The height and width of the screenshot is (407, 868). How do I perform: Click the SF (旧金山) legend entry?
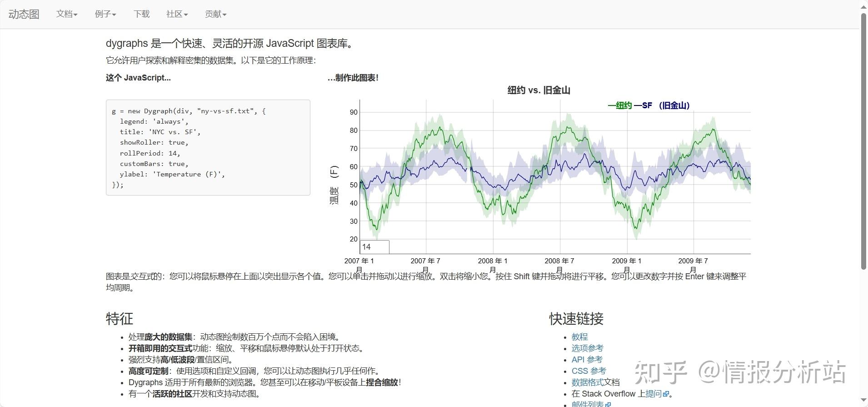click(x=662, y=106)
